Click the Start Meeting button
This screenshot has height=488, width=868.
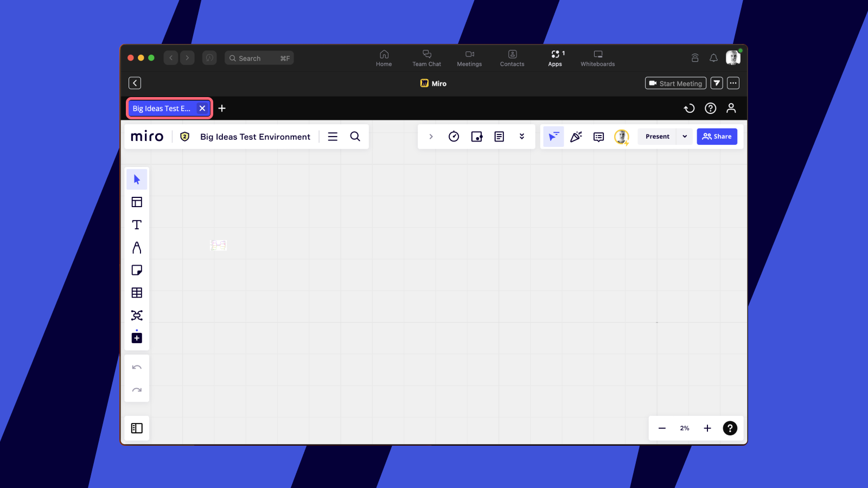675,84
